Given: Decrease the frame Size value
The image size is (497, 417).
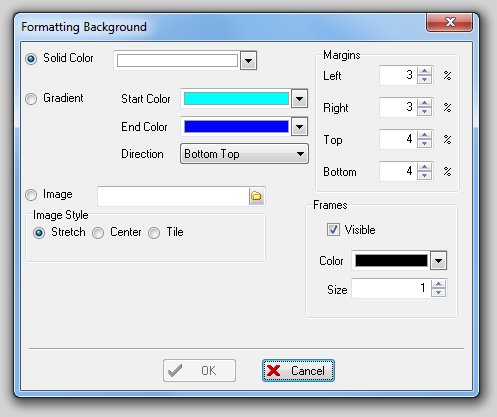Looking at the screenshot, I should coord(438,293).
